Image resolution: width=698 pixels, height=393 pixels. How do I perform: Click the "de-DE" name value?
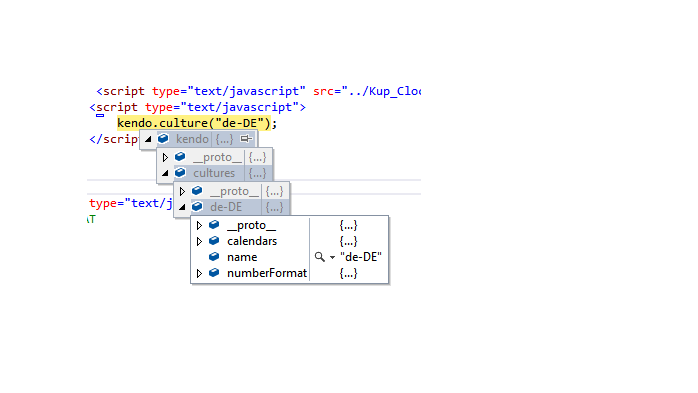coord(361,257)
